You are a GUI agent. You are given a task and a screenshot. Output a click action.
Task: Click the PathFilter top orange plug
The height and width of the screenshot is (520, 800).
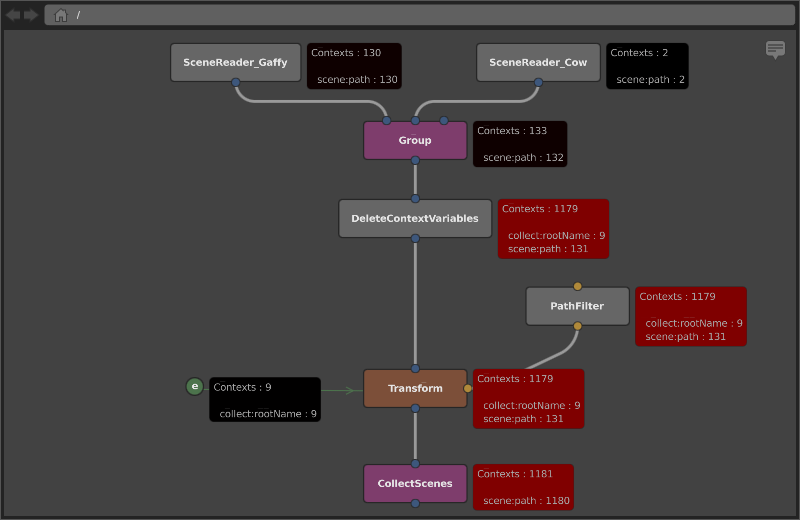tap(577, 286)
